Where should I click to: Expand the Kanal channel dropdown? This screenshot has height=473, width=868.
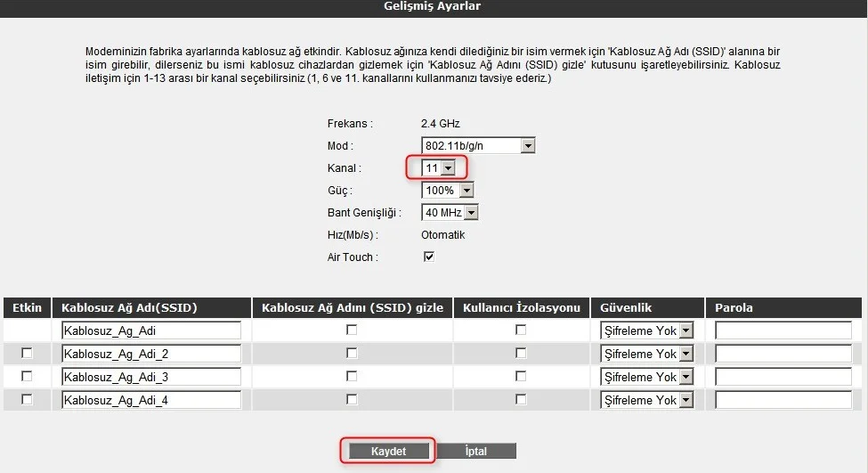(x=439, y=167)
